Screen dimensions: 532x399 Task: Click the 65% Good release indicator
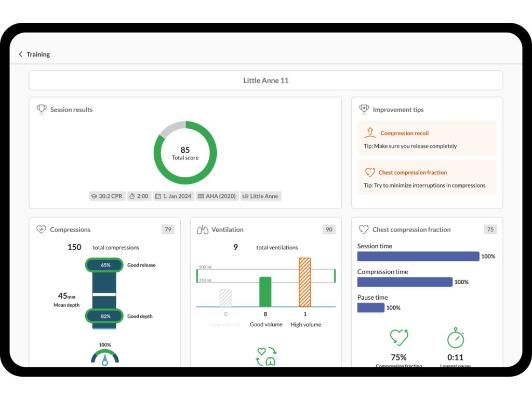tap(104, 265)
